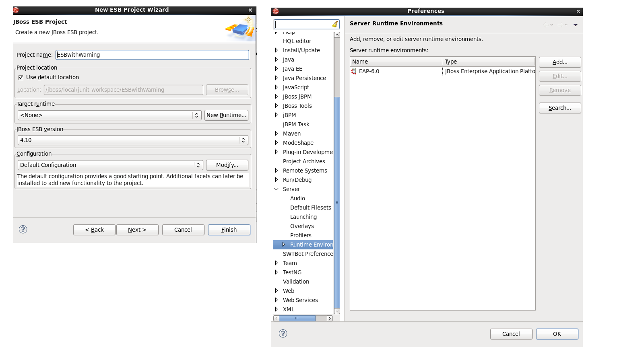Viewport: 644px width, 362px height.
Task: Click OK in the Preferences dialog
Action: (557, 334)
